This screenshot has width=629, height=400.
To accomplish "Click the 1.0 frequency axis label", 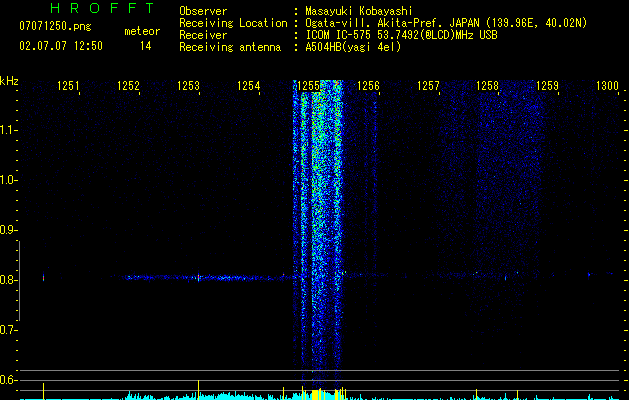I will (8, 180).
